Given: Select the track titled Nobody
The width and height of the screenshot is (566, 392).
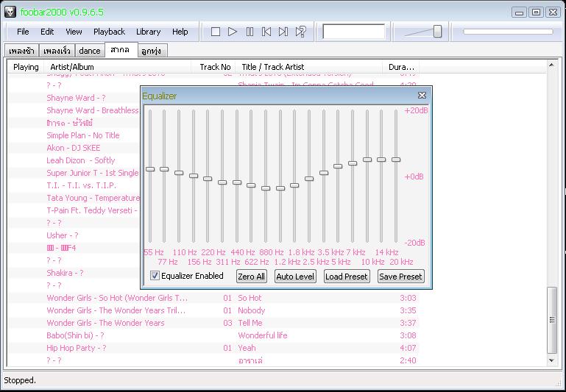Looking at the screenshot, I should (x=213, y=310).
